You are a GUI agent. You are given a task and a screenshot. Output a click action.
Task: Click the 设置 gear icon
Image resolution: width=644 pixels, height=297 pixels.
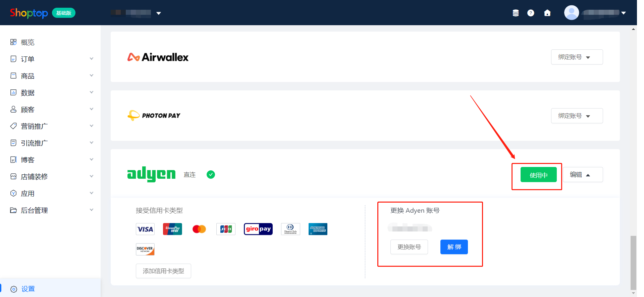tap(14, 289)
